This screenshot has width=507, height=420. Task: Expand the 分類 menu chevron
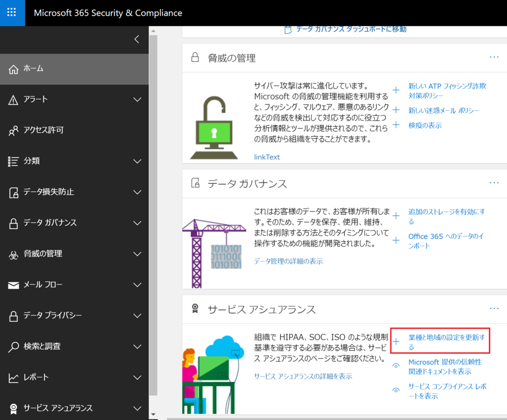138,161
